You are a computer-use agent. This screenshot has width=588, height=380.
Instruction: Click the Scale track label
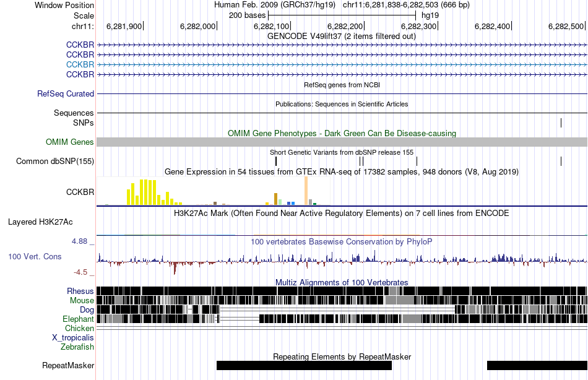[84, 15]
